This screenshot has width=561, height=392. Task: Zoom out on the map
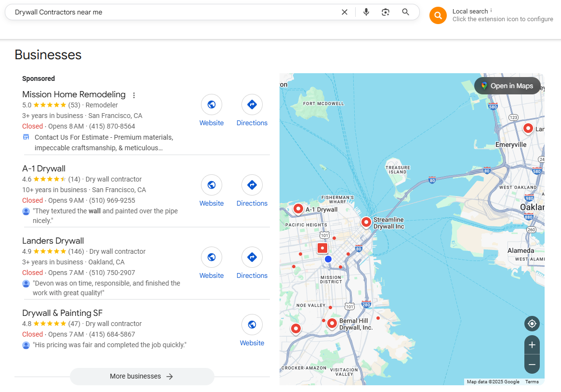click(532, 365)
